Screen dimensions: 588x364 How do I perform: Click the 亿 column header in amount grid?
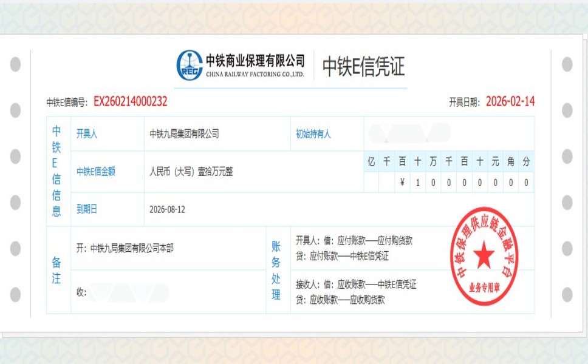coord(371,161)
